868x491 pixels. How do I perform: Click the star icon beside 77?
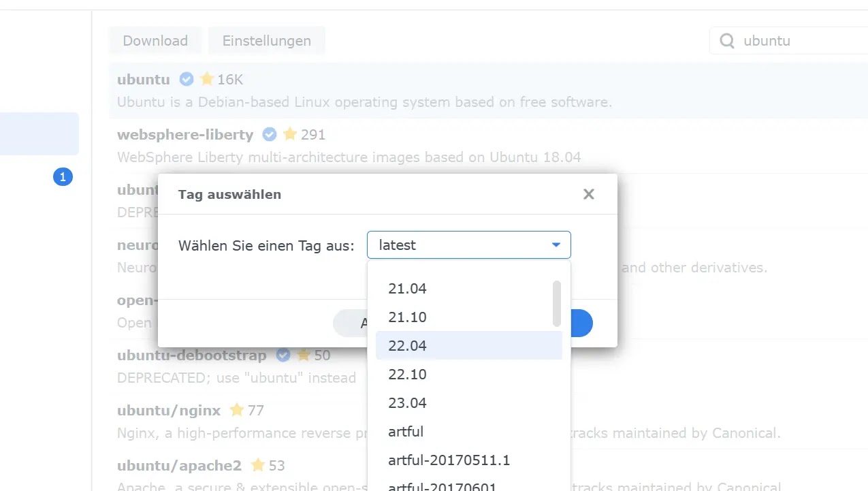point(237,410)
